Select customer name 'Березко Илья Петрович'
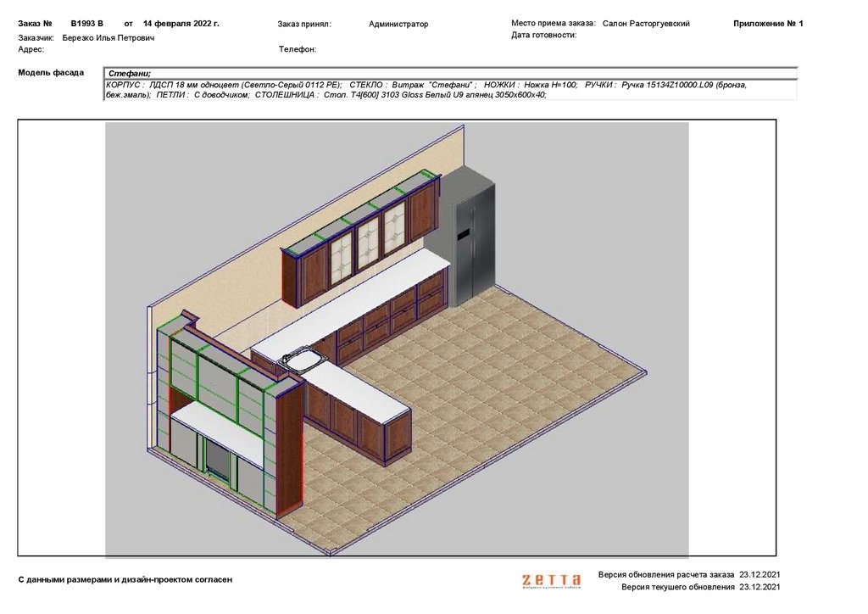Screen dimensions: 868x614 tap(108, 37)
